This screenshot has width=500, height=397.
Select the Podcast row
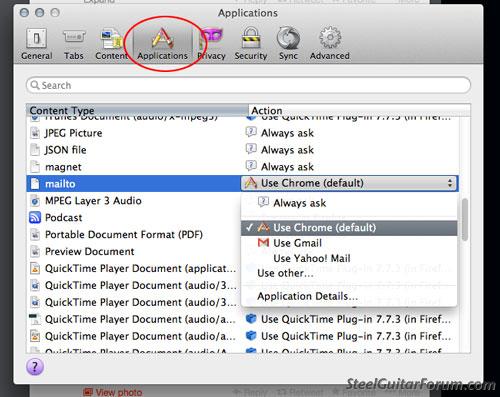point(133,218)
